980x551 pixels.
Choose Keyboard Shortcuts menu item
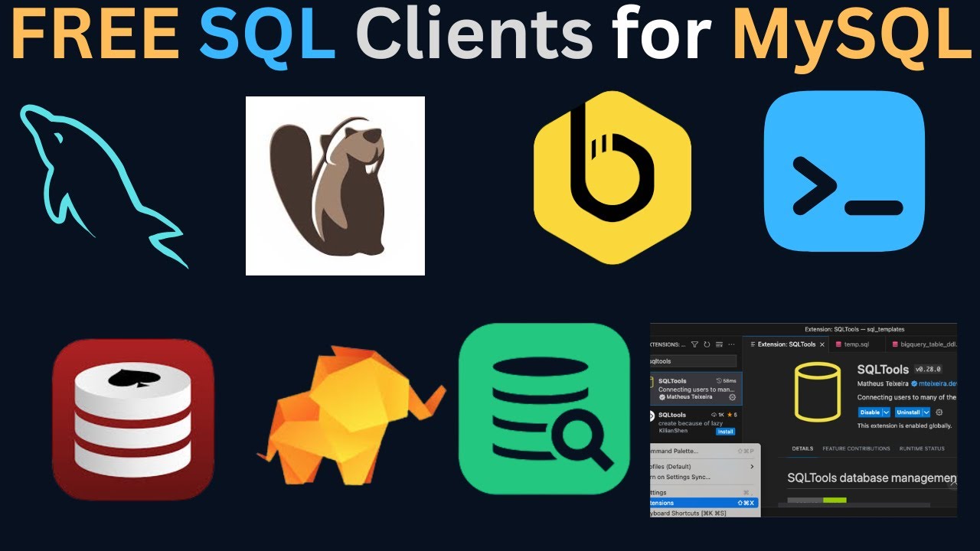[x=704, y=513]
